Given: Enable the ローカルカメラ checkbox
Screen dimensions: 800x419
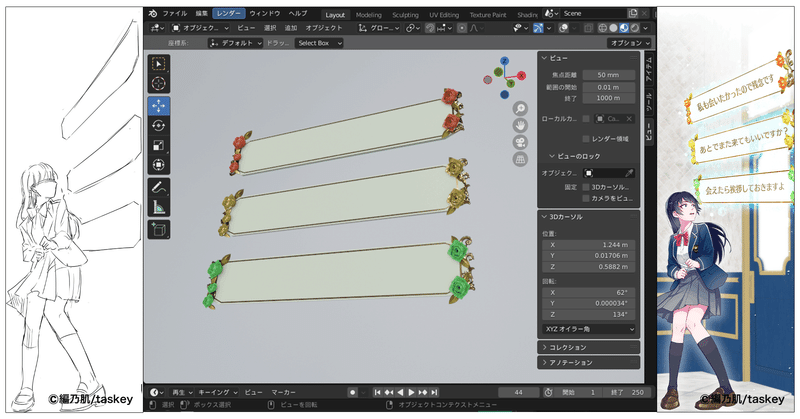Looking at the screenshot, I should click(586, 119).
